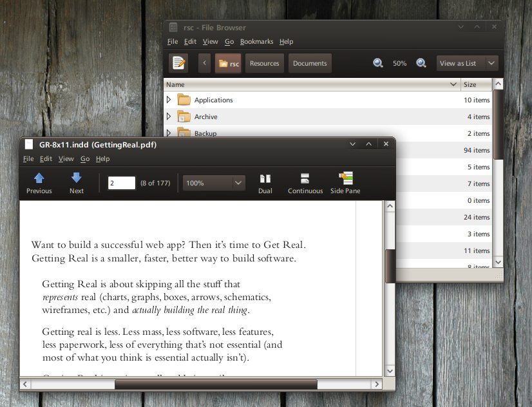
Task: Click the '0 items' size entry
Action: 479,200
